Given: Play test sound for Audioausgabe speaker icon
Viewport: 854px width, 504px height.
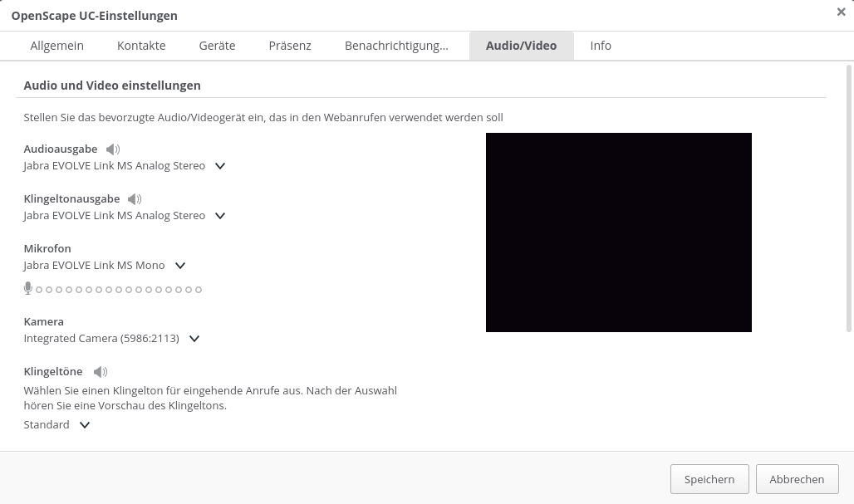Looking at the screenshot, I should pos(113,149).
